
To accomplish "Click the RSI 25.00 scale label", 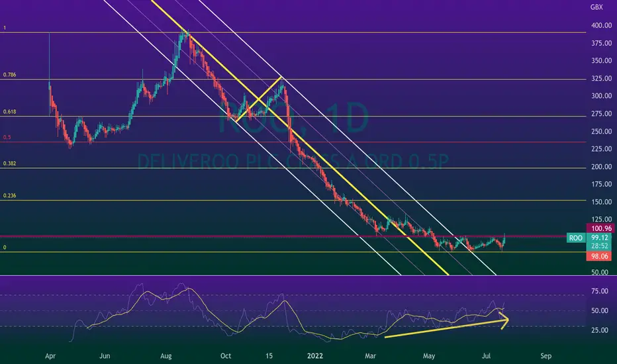I will (x=600, y=330).
